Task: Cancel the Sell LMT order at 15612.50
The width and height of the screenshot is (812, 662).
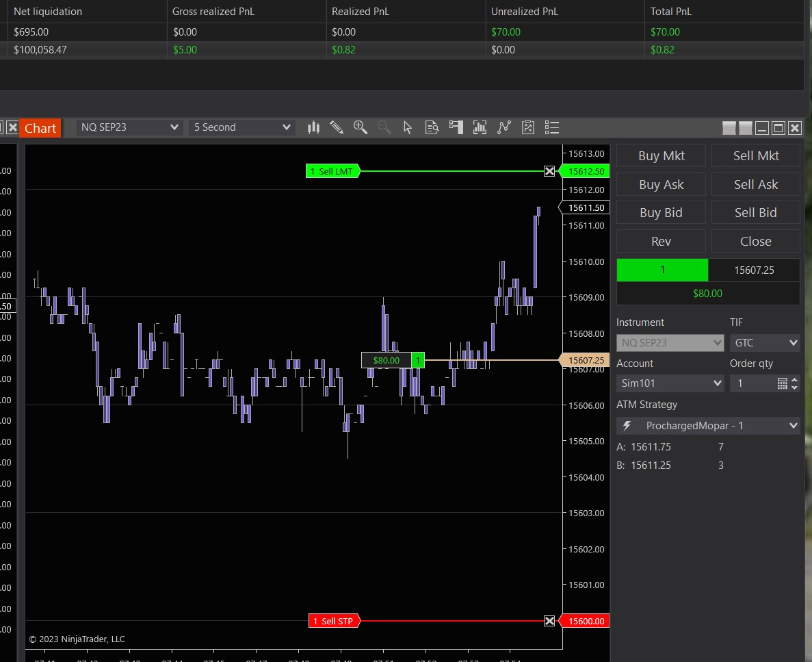Action: point(549,171)
